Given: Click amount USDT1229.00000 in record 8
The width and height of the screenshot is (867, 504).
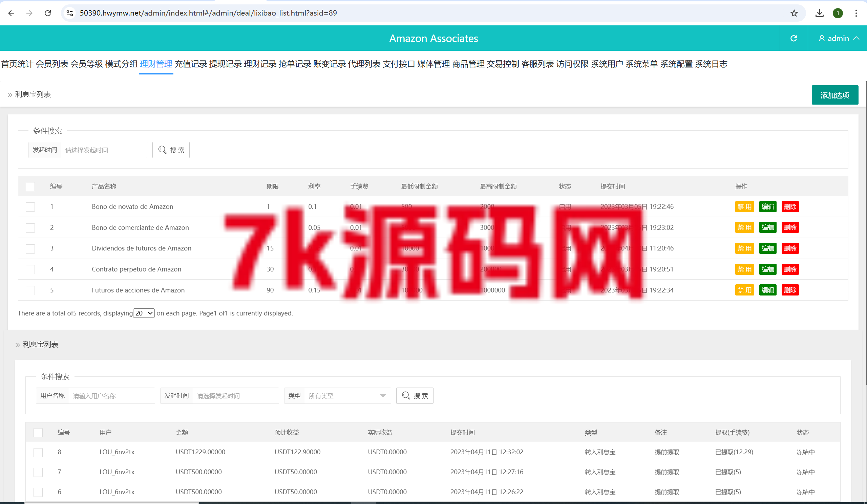Looking at the screenshot, I should pos(200,452).
